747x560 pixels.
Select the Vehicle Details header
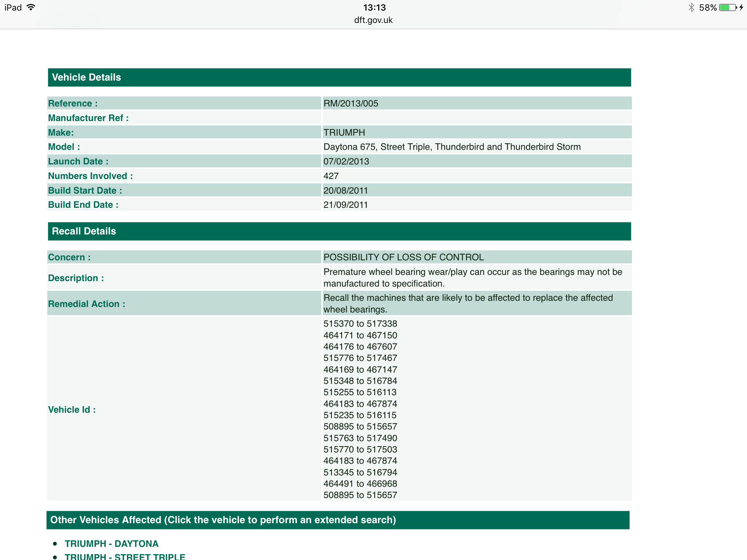pos(339,77)
